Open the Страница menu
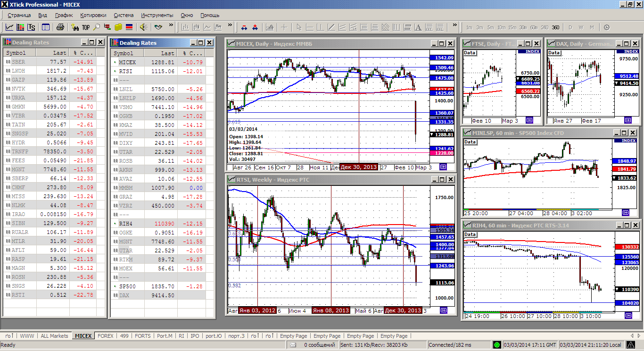644x351 pixels. pos(19,15)
